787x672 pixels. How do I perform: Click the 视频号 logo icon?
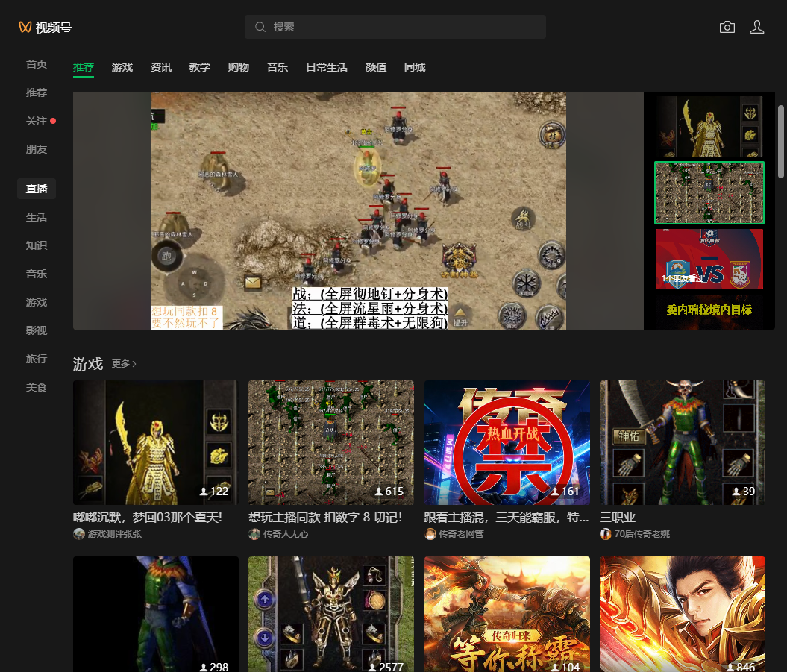(25, 27)
